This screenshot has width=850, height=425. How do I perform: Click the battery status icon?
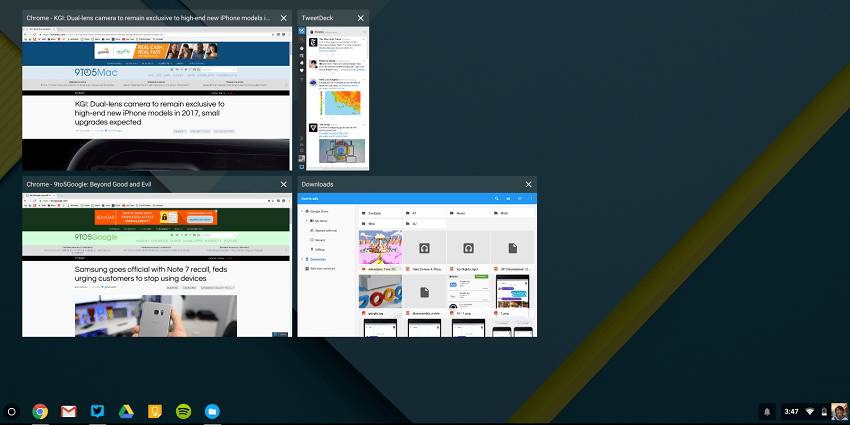[824, 412]
